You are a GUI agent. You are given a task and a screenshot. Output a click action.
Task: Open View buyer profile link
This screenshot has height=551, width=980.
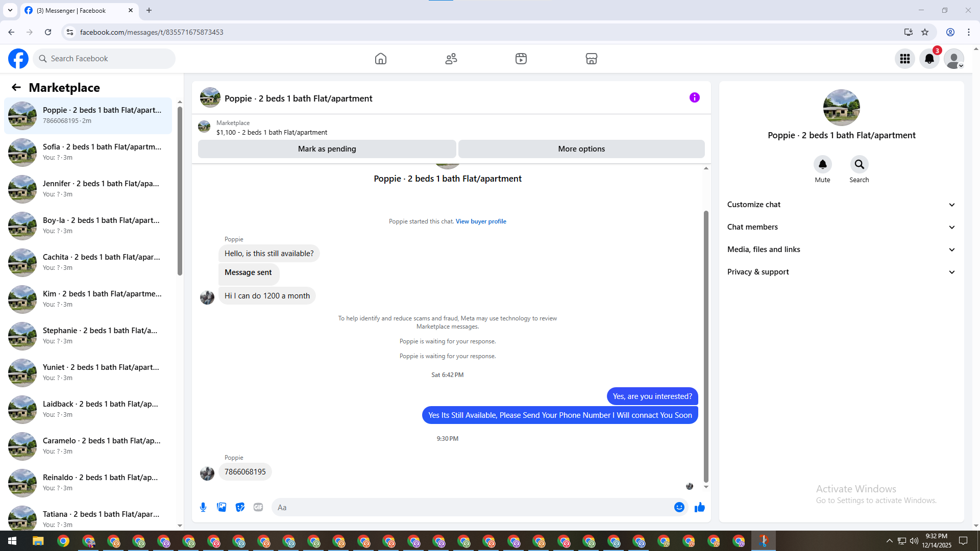(x=481, y=221)
